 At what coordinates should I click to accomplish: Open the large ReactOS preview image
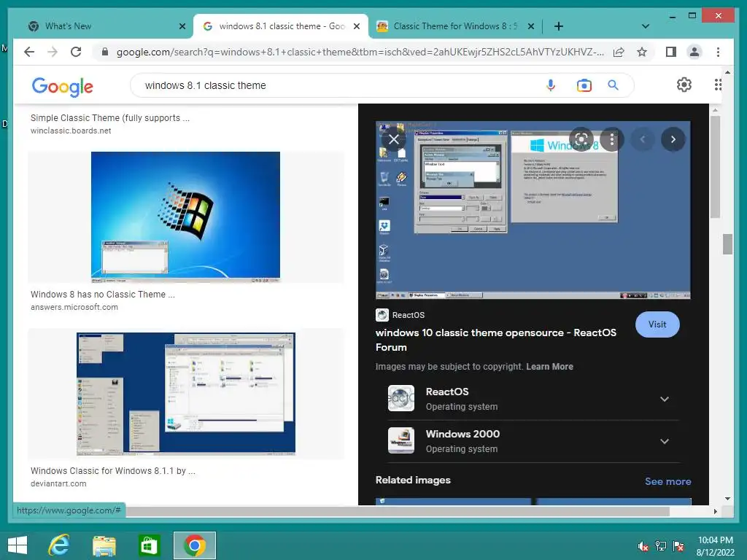click(533, 210)
